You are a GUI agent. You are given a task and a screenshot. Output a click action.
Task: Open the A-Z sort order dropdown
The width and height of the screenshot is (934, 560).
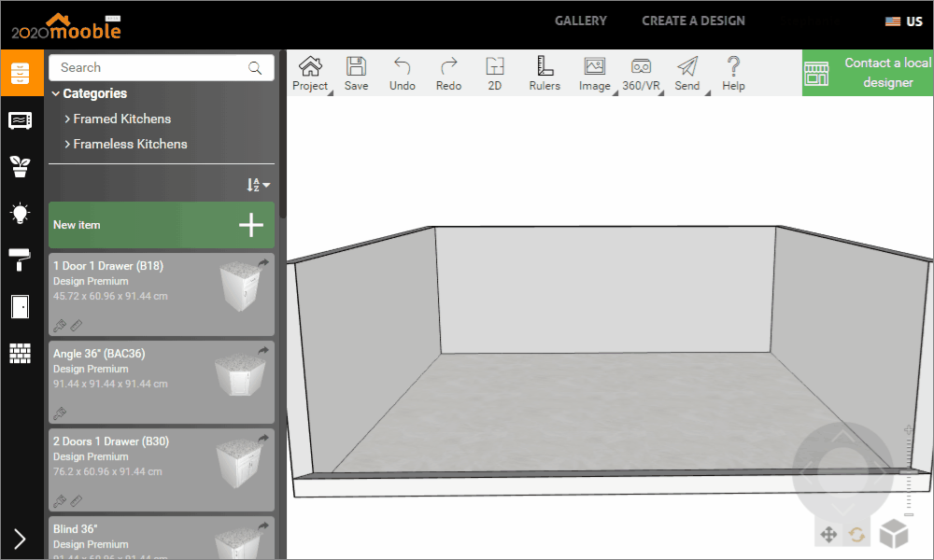pos(259,185)
